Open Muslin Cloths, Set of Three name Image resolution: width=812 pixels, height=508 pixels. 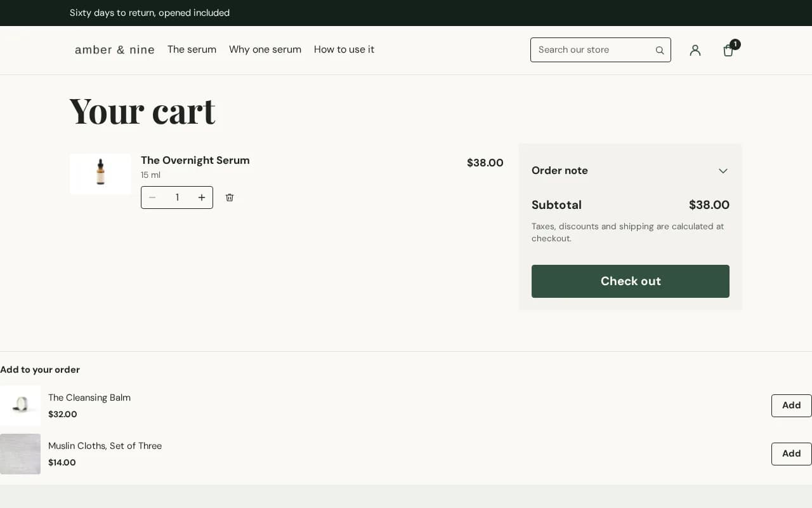click(105, 446)
